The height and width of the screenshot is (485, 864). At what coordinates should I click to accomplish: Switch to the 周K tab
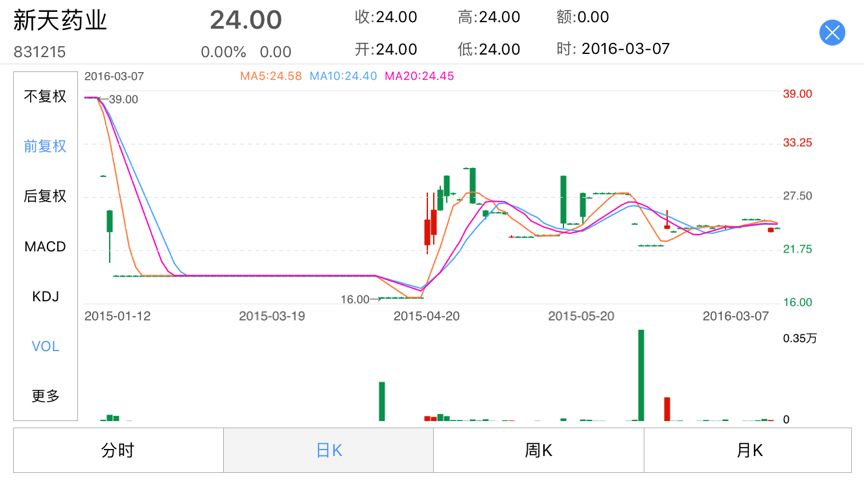(x=538, y=450)
